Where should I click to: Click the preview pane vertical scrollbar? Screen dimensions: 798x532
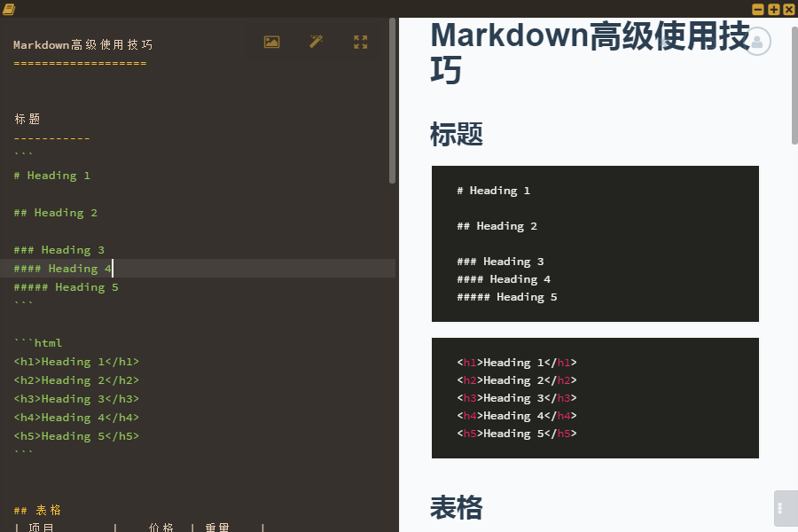click(x=794, y=85)
